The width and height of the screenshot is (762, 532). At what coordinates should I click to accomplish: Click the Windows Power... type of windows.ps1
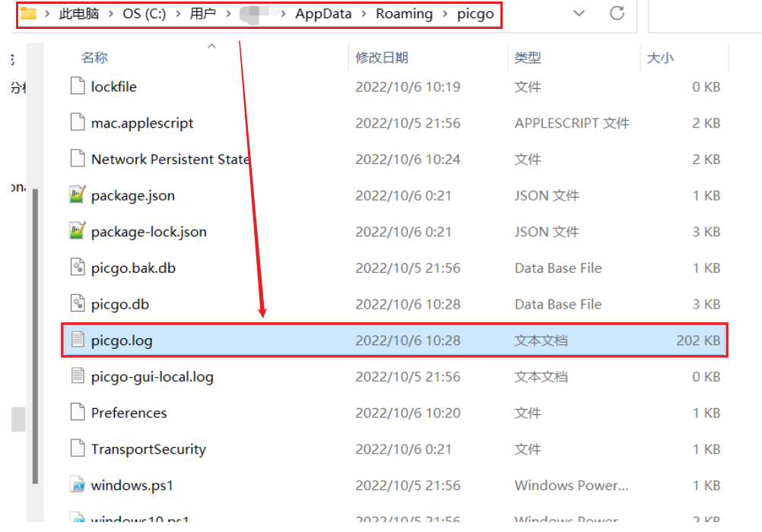point(572,485)
